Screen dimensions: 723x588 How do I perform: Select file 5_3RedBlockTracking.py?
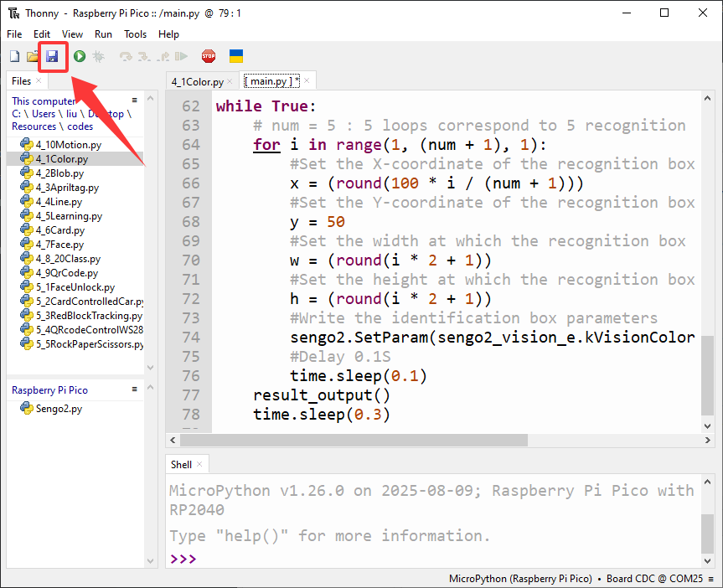(x=90, y=316)
